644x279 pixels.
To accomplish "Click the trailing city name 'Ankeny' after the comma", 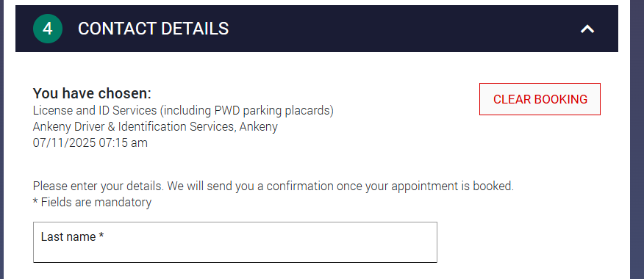I will 258,127.
